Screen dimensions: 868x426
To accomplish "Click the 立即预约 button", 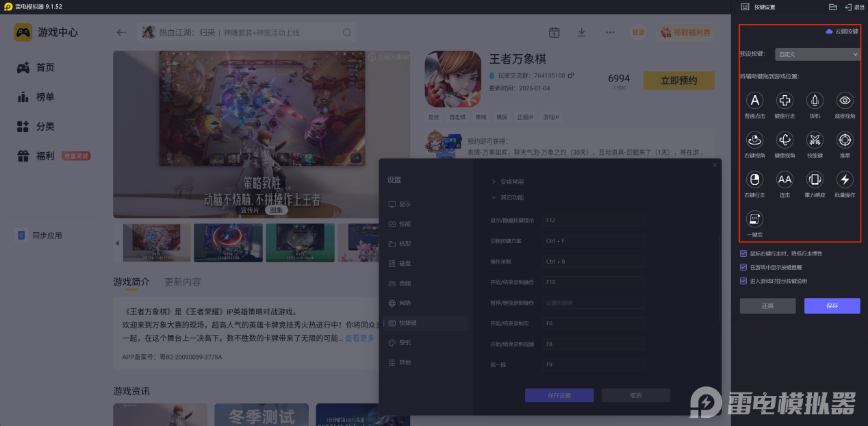I will [678, 81].
